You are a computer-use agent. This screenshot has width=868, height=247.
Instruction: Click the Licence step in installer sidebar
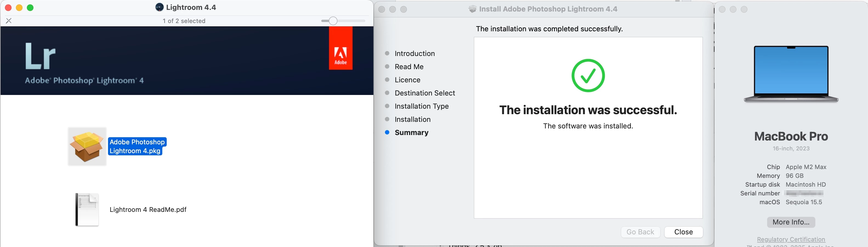coord(407,80)
